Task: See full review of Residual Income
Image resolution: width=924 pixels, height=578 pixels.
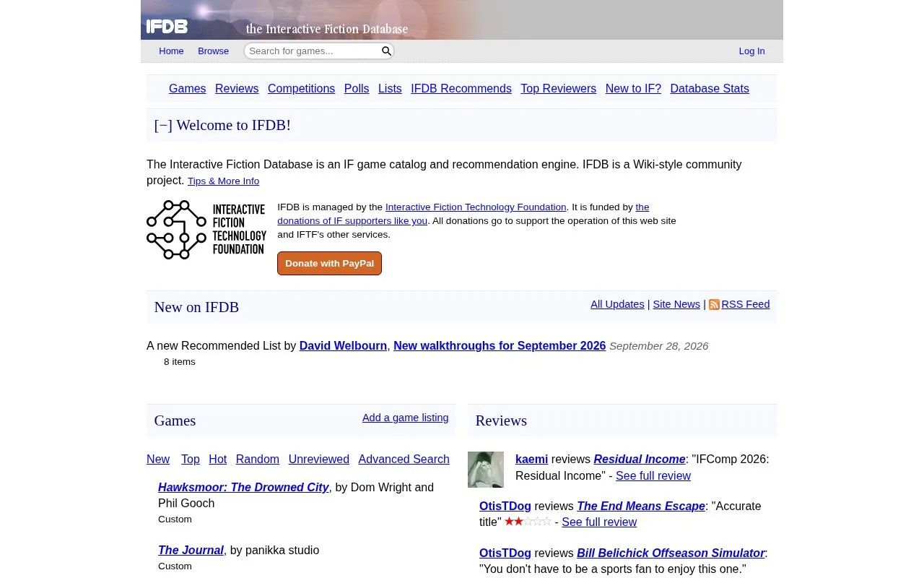Action: (x=653, y=475)
